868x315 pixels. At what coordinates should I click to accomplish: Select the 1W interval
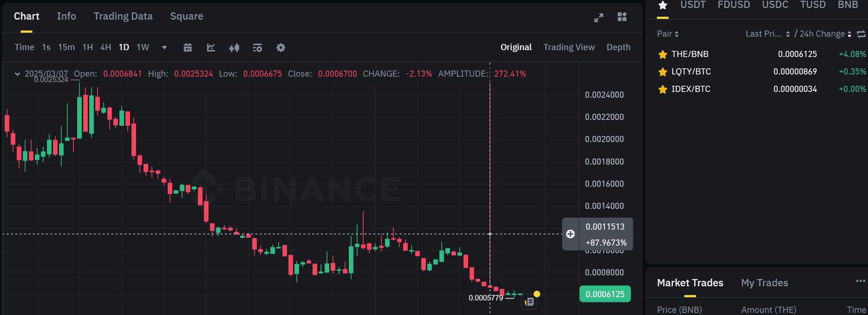click(143, 47)
